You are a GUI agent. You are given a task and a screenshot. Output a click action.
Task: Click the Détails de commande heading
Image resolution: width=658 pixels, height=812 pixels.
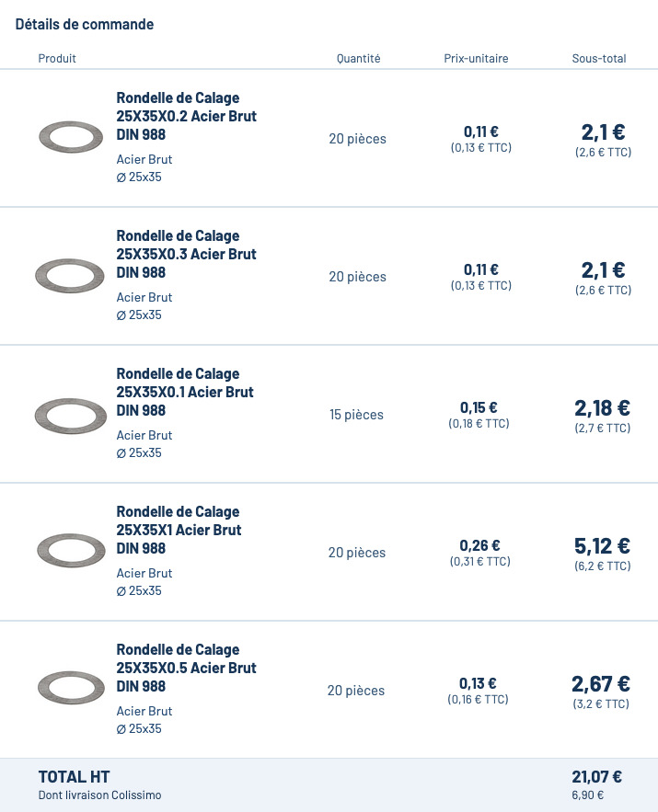85,25
